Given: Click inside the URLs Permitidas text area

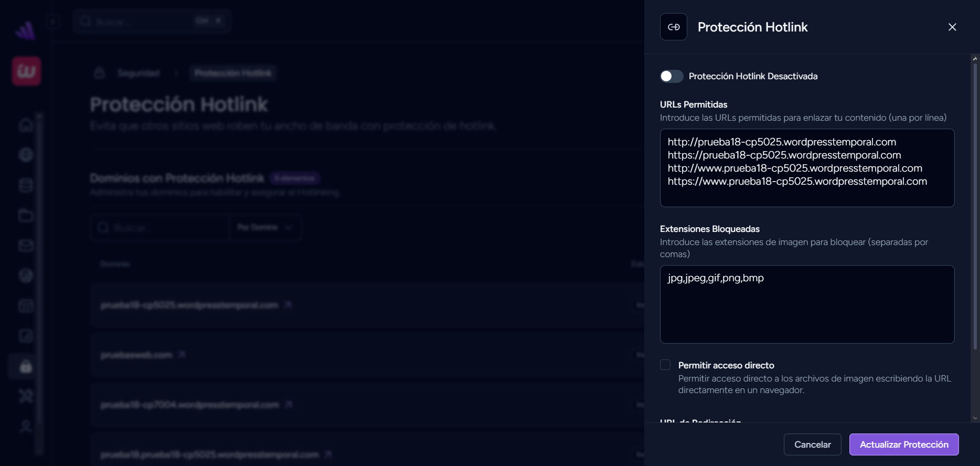Looking at the screenshot, I should tap(806, 168).
